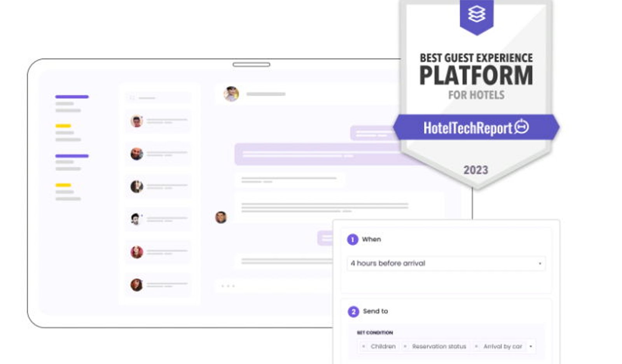Click the step 1 number circle
The image size is (622, 364).
click(x=353, y=240)
